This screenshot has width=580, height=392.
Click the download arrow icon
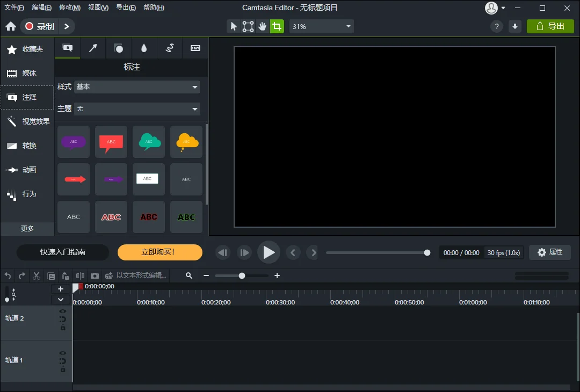pos(515,26)
